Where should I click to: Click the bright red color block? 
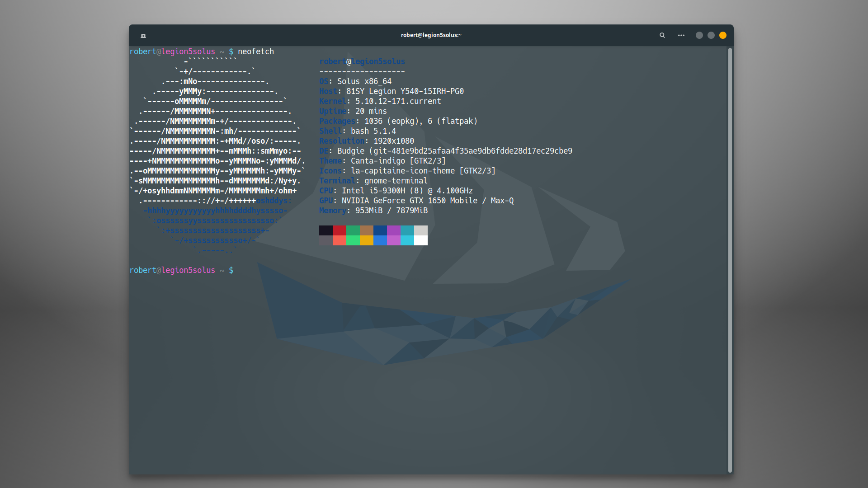(340, 240)
